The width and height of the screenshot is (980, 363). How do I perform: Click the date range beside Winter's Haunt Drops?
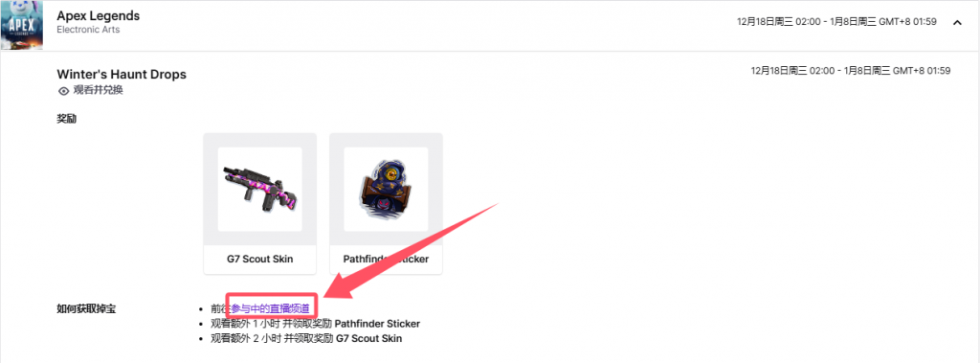(851, 71)
